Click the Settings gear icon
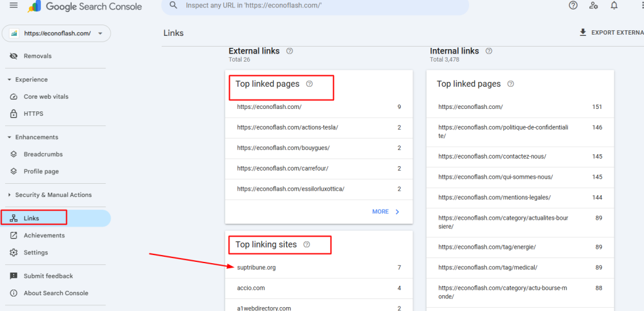This screenshot has width=644, height=311. click(x=14, y=252)
